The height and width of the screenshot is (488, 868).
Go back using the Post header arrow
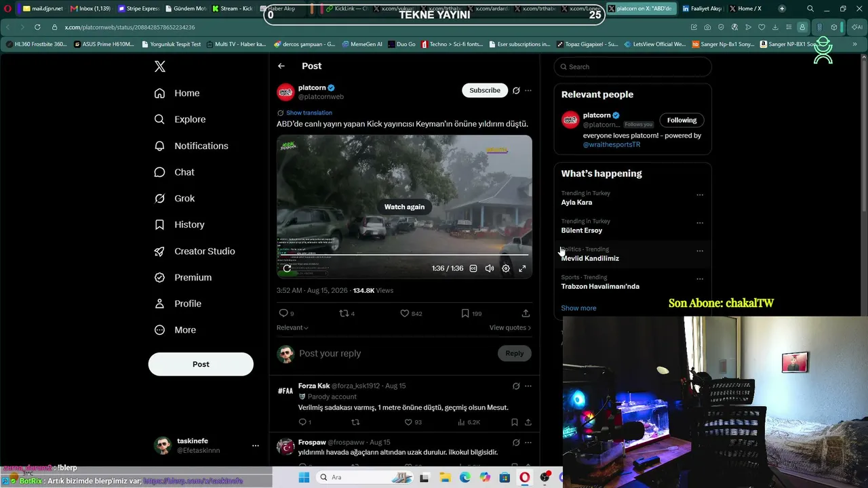point(281,66)
